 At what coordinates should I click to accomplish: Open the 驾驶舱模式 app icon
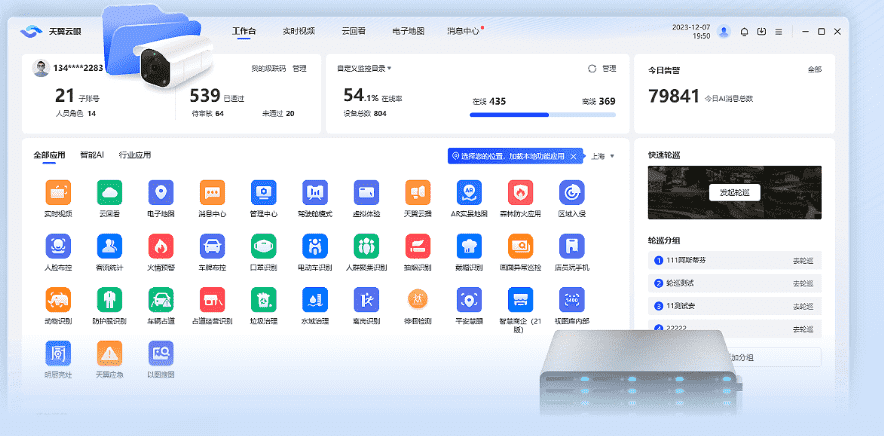tap(315, 192)
